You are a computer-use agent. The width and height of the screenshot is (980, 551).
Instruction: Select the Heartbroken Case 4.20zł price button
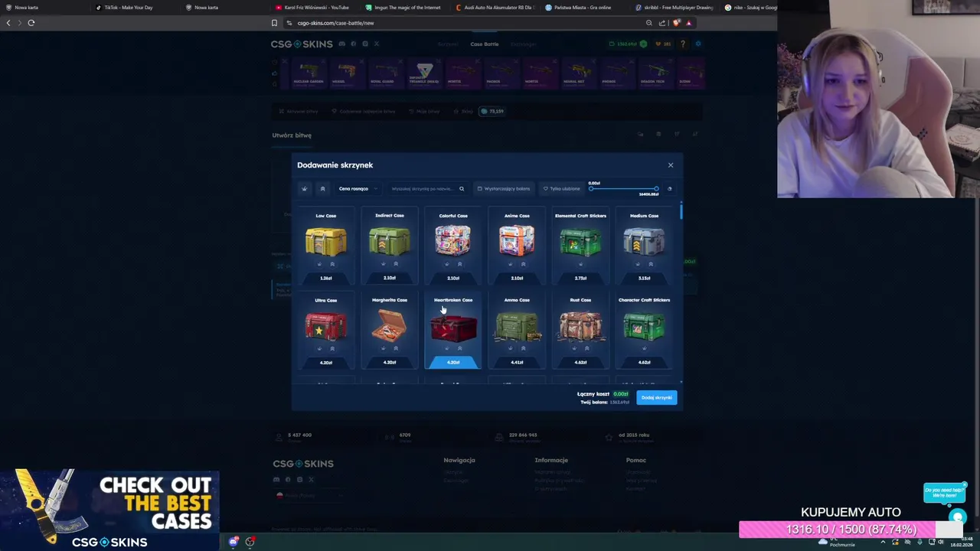click(453, 362)
